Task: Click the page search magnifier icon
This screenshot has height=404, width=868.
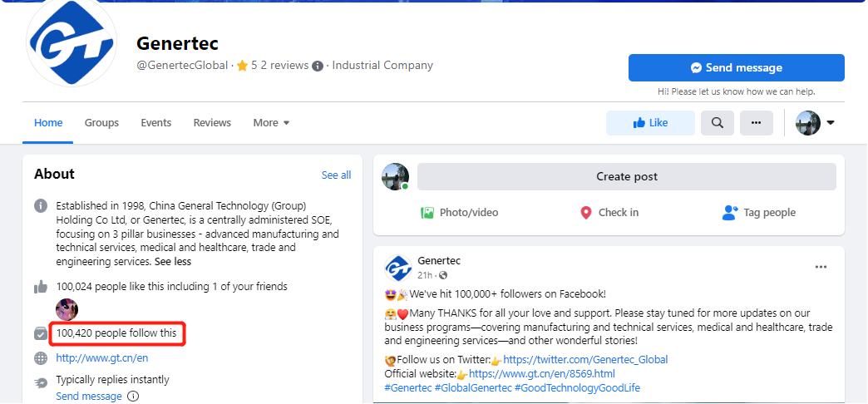Action: click(x=717, y=122)
